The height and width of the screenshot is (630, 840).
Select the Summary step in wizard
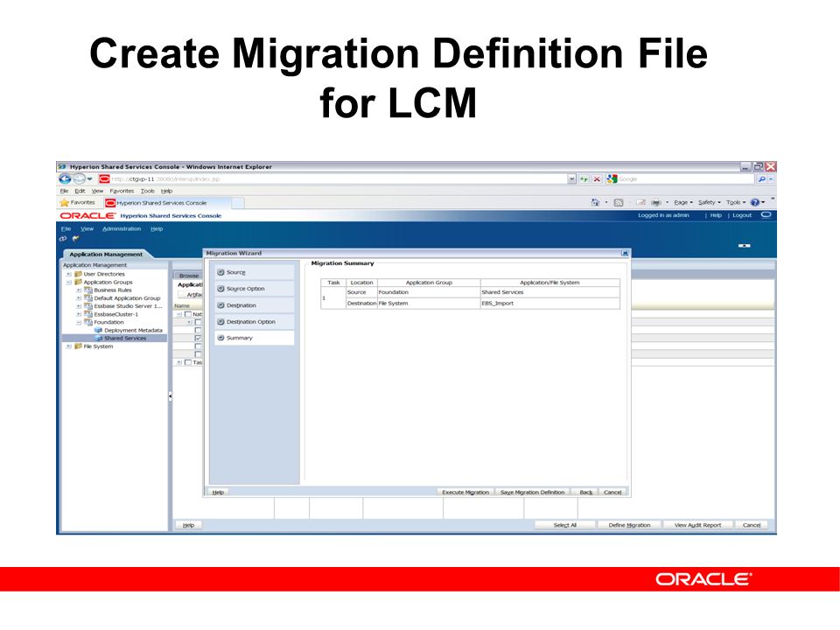254,338
